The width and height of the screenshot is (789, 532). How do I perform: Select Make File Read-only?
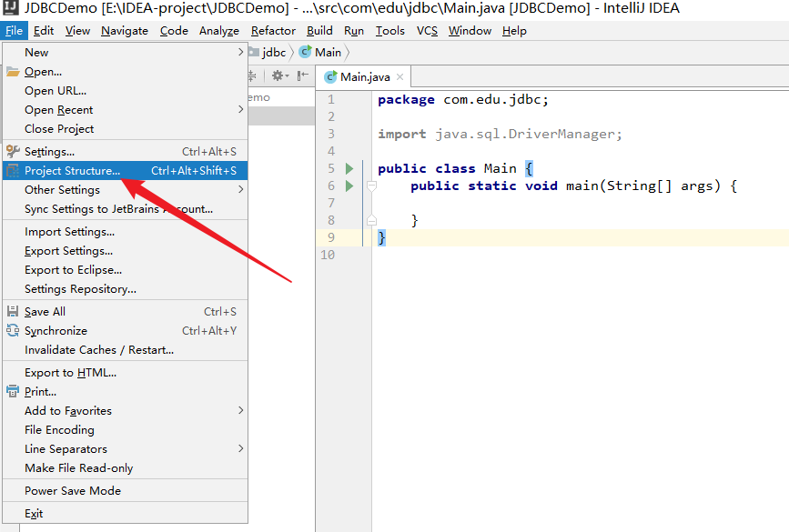coord(126,467)
